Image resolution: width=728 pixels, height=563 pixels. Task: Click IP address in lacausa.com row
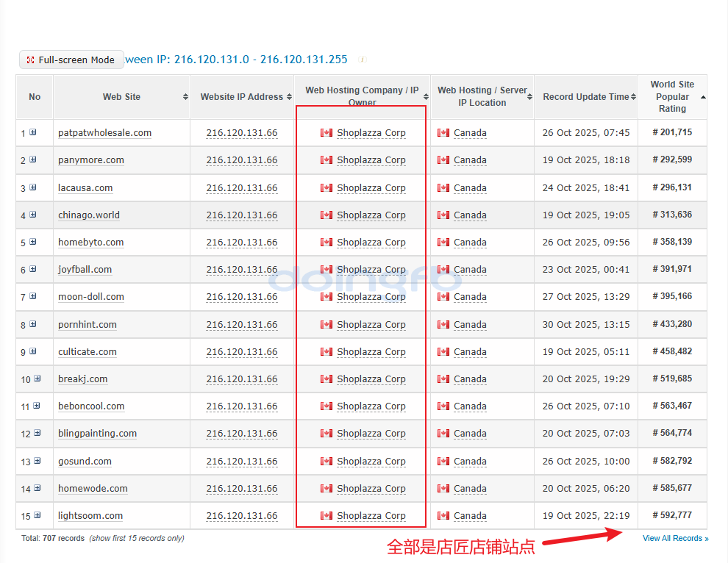tap(242, 188)
